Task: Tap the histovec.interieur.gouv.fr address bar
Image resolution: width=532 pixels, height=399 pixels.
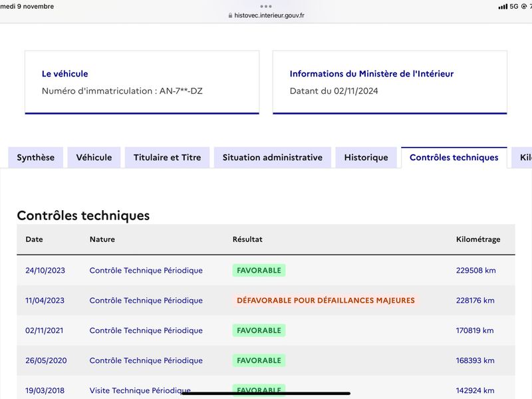Action: point(269,15)
